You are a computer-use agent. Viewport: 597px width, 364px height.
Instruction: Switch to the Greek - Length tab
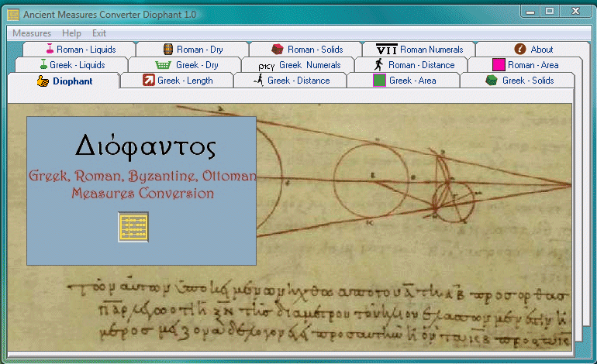(x=177, y=81)
